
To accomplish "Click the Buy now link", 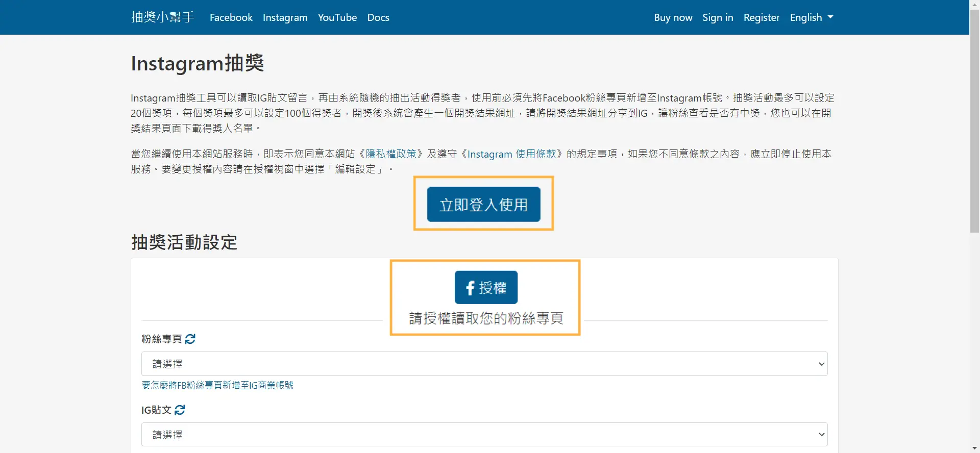I will tap(673, 17).
